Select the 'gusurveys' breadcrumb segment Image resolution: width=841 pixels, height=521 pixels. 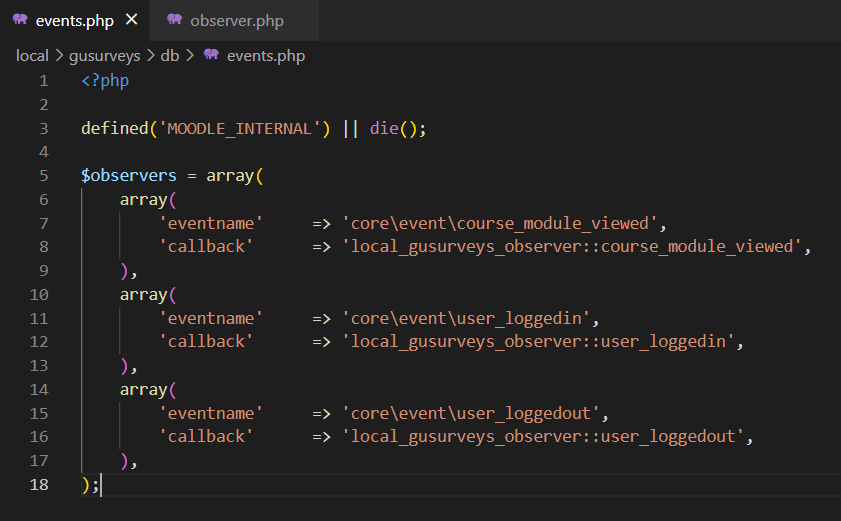(x=105, y=56)
